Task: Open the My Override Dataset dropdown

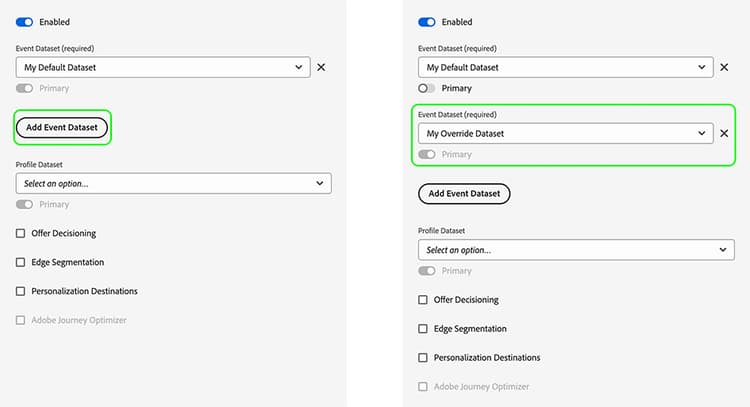Action: coord(565,133)
